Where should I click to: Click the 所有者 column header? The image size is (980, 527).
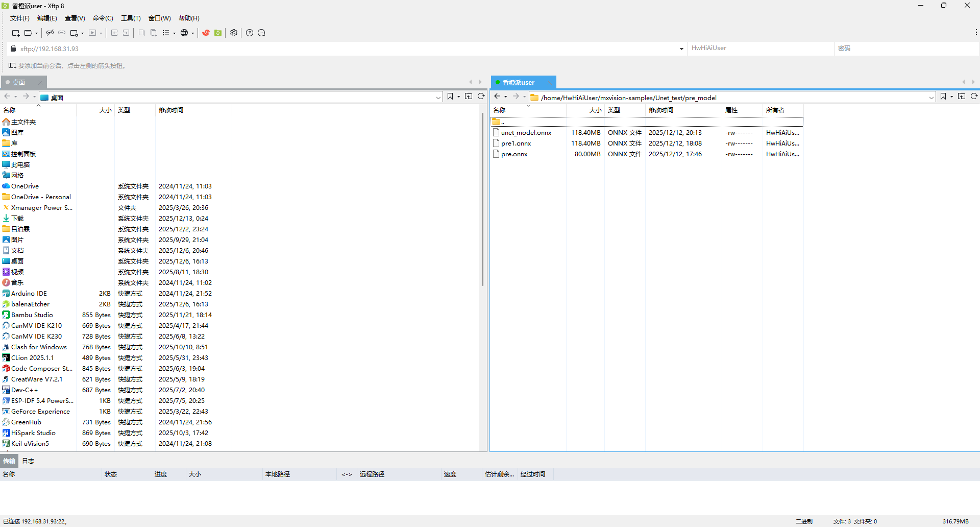pos(782,110)
